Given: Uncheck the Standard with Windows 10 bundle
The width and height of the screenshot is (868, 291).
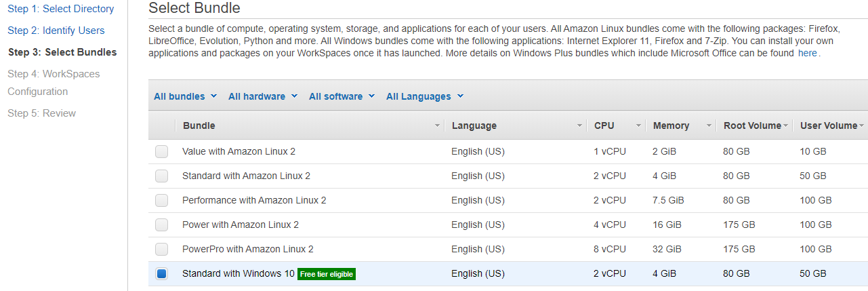Looking at the screenshot, I should coord(161,274).
